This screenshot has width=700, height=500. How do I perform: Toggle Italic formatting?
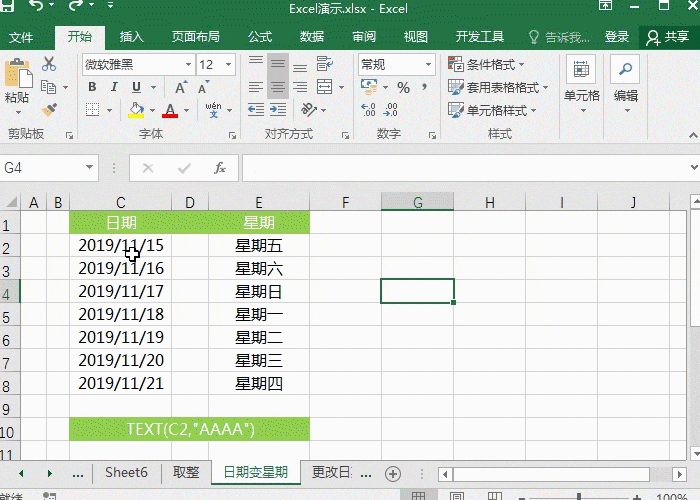[x=114, y=87]
